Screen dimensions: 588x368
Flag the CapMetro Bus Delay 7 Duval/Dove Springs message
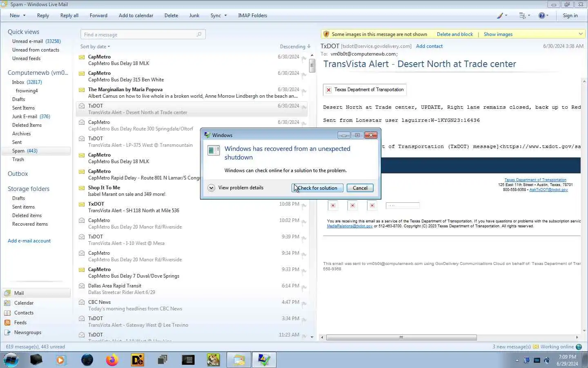pos(304,271)
